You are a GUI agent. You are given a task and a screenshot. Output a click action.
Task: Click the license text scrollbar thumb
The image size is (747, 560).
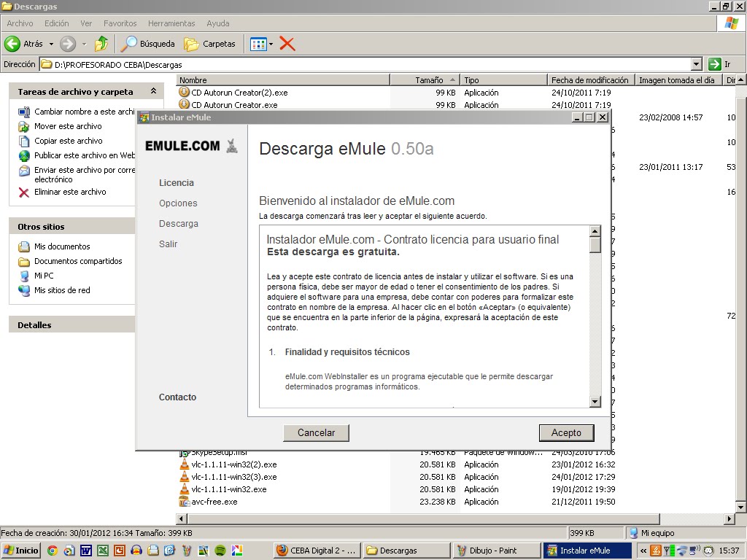click(x=595, y=244)
